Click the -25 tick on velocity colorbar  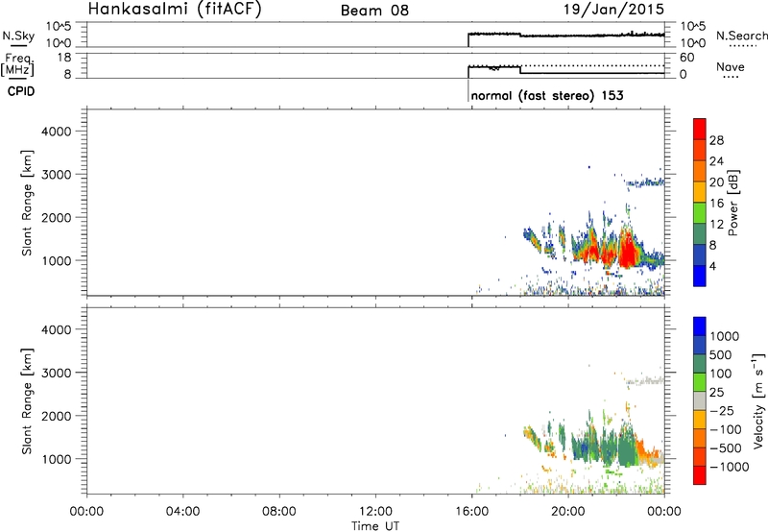pyautogui.click(x=722, y=410)
